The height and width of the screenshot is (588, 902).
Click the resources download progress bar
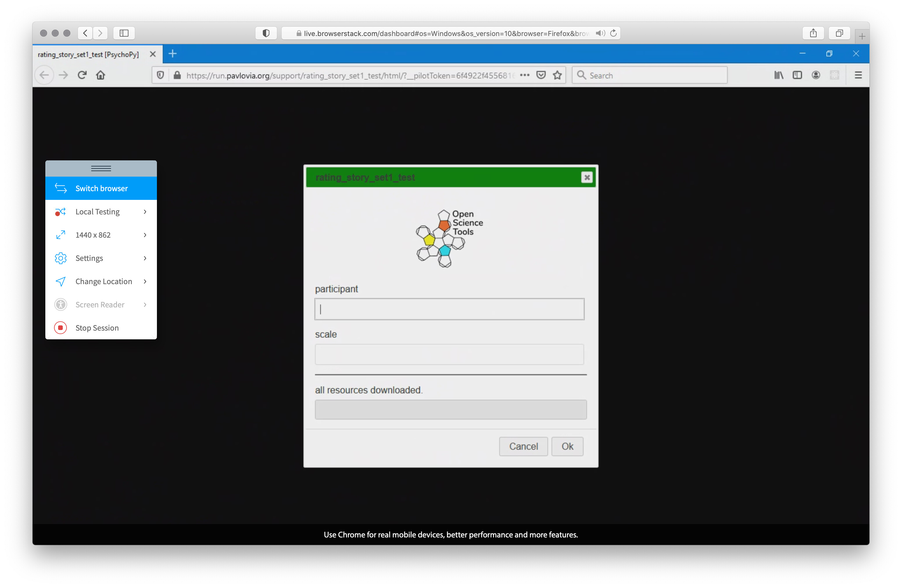point(451,410)
